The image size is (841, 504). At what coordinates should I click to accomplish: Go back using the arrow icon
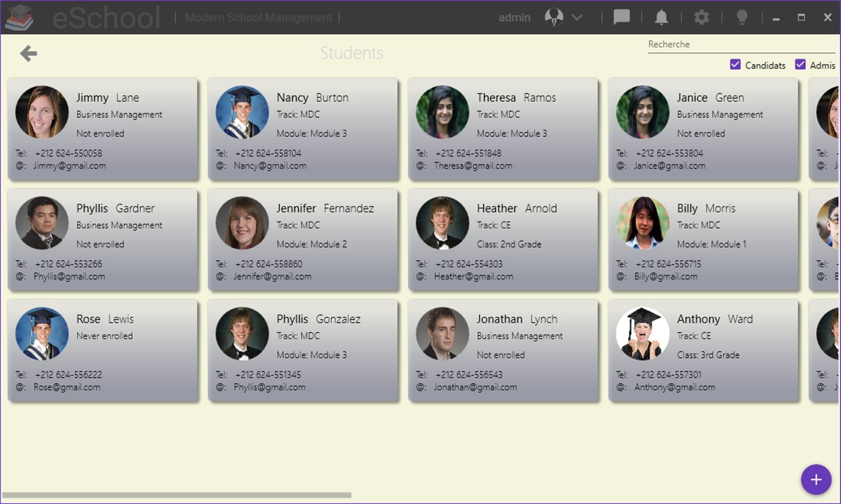(28, 53)
